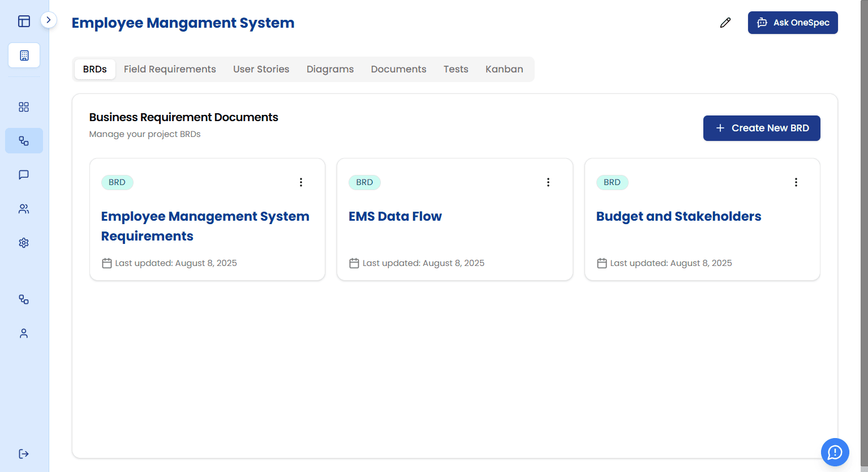Open the building/project icon in the sidebar
868x472 pixels.
click(24, 55)
